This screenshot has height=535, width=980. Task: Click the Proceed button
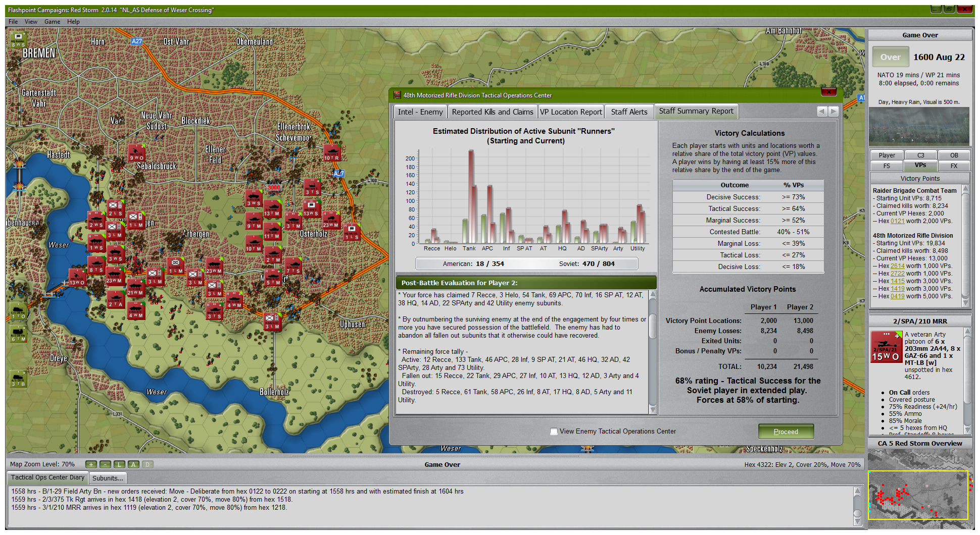(786, 432)
